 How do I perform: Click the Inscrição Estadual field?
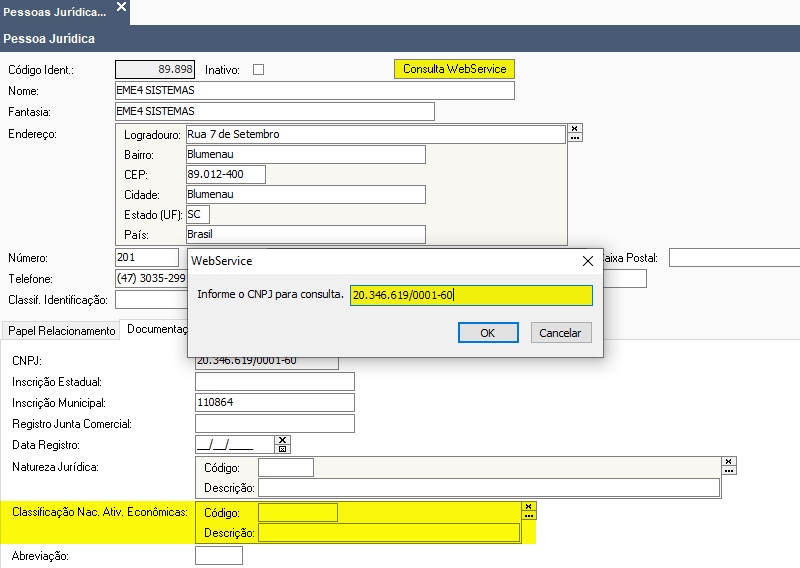[x=274, y=382]
